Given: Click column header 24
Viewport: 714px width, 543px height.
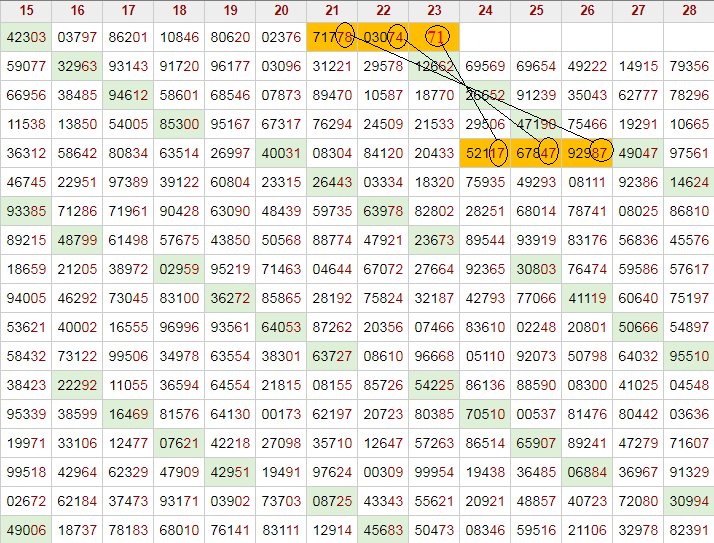Looking at the screenshot, I should tap(485, 10).
